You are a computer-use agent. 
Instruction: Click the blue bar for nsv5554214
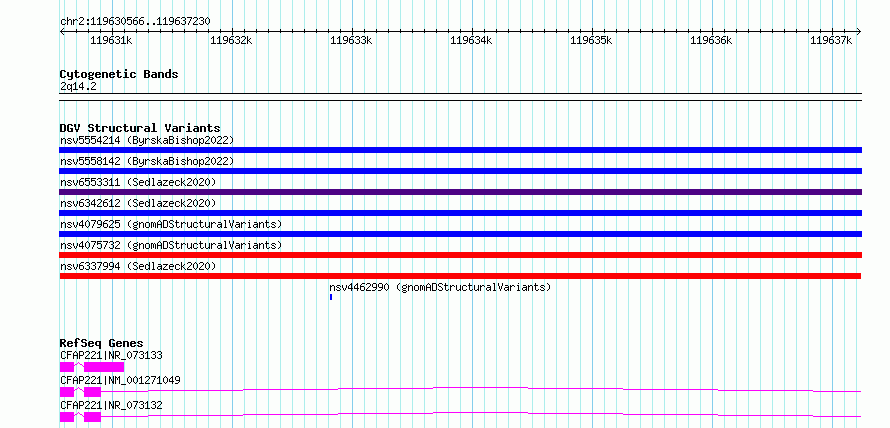(x=460, y=150)
